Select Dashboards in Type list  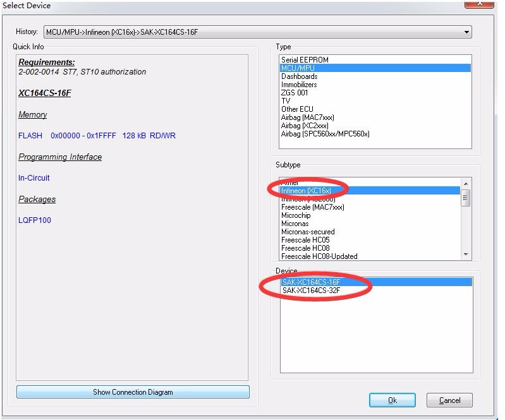click(375, 76)
